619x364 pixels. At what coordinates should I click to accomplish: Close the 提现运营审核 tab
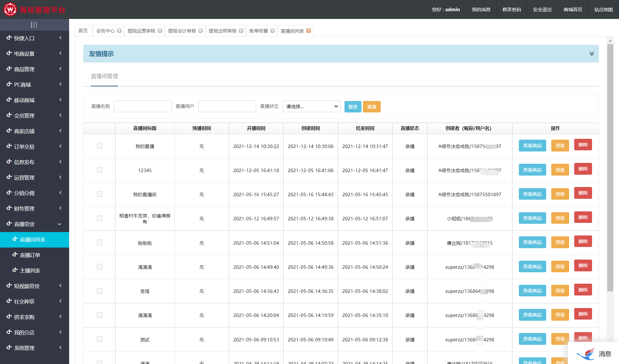coord(160,31)
